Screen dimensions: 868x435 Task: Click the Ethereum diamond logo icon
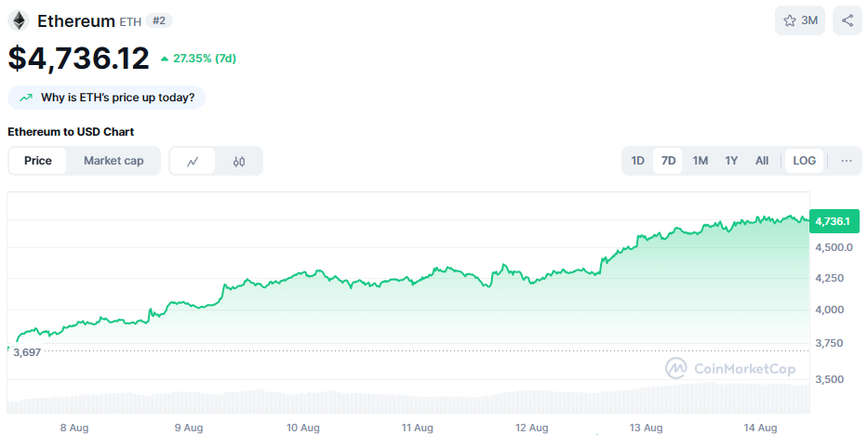(19, 21)
